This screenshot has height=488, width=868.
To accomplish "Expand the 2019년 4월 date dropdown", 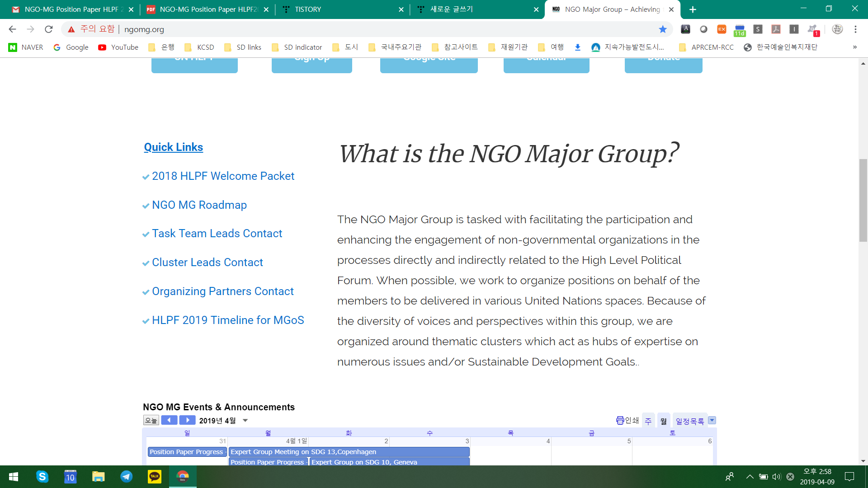I will point(245,421).
